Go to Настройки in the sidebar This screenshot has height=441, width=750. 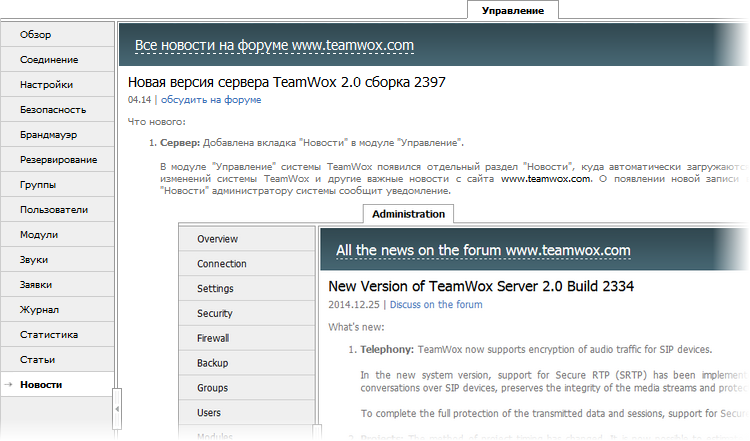pyautogui.click(x=57, y=85)
